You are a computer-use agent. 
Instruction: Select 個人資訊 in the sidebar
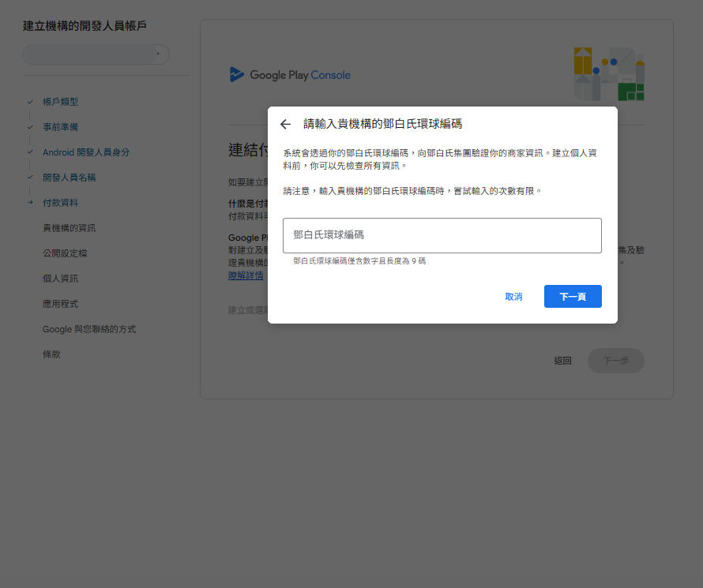coord(60,279)
